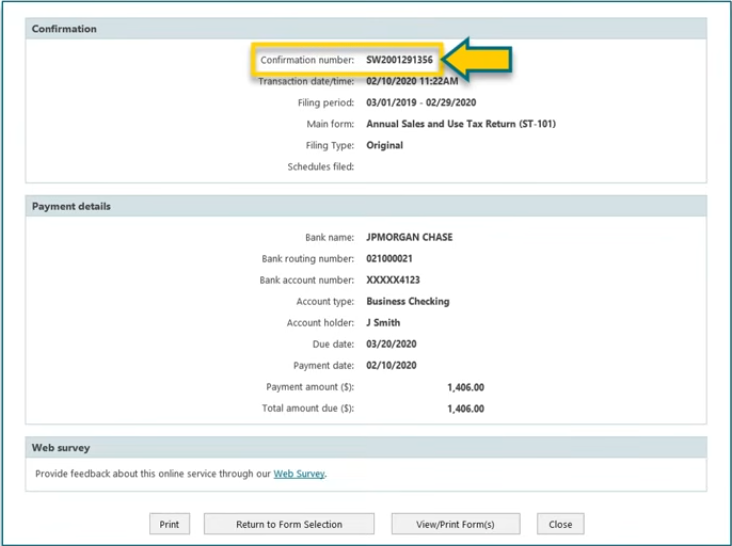Click the Account type label
The height and width of the screenshot is (546, 732).
[x=325, y=301]
